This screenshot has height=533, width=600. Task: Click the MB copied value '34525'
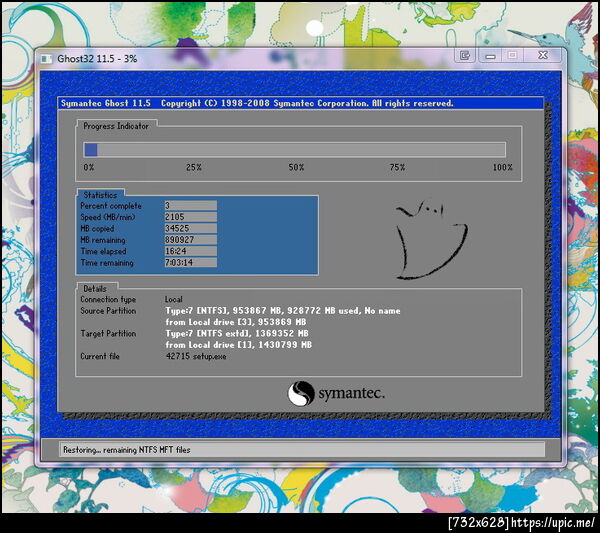[x=191, y=228]
